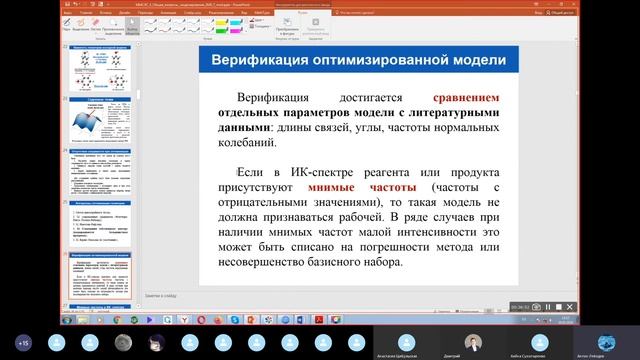This screenshot has height=360, width=640.
Task: Open the ink Thickness (Толщина) dropdown
Action: coord(260,26)
